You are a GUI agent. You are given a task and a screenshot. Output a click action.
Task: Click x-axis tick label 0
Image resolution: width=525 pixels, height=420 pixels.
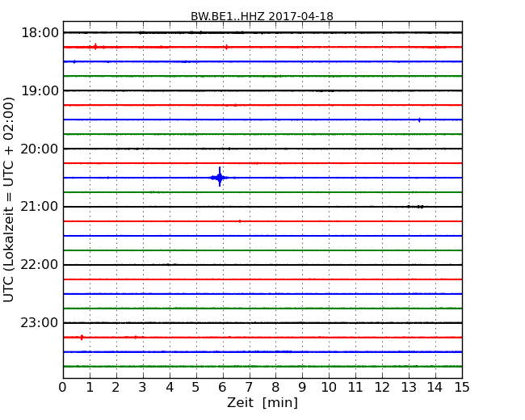coord(63,388)
